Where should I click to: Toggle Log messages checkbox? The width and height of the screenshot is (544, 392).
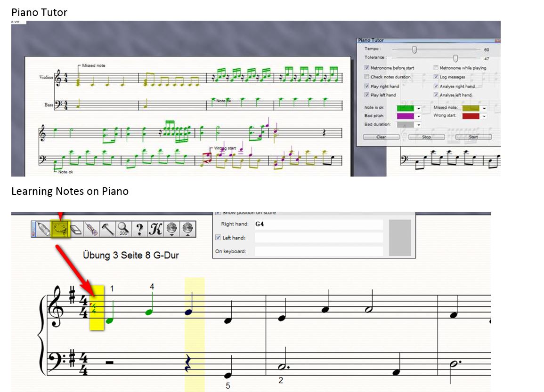pos(436,77)
